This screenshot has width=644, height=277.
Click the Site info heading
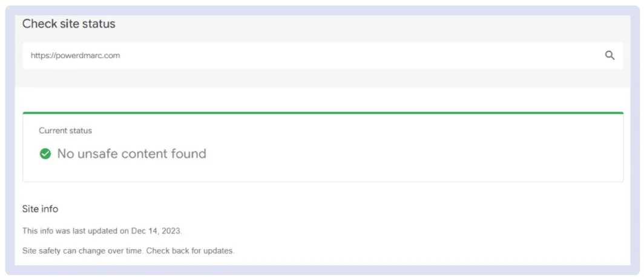(x=40, y=209)
